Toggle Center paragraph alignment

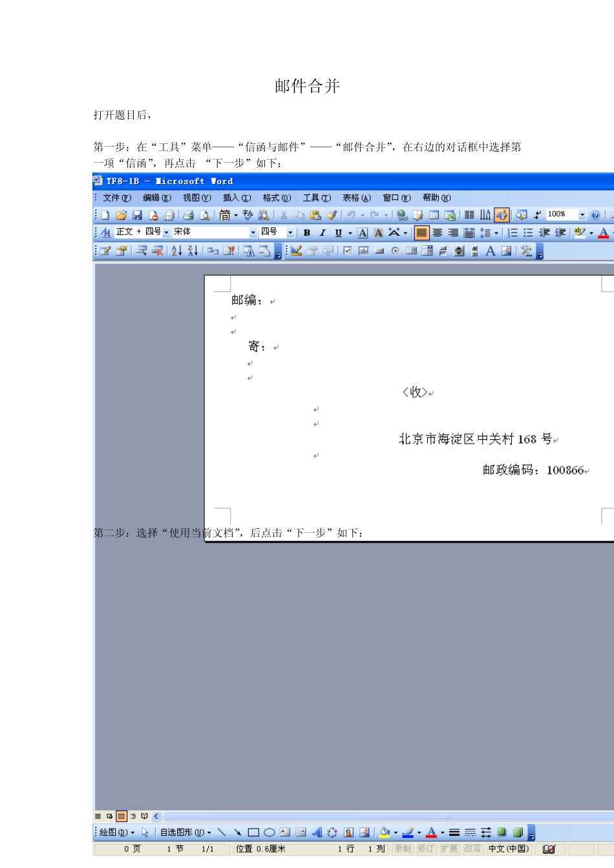click(x=438, y=232)
